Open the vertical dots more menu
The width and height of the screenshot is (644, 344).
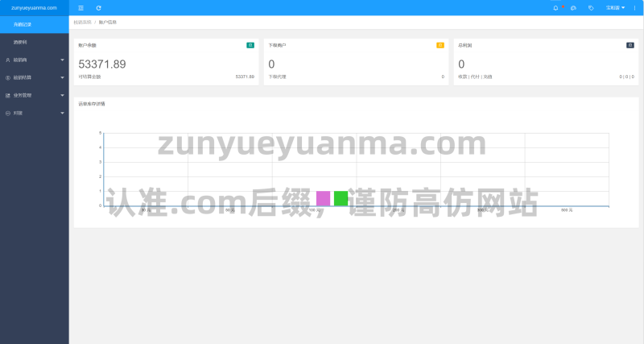[634, 8]
